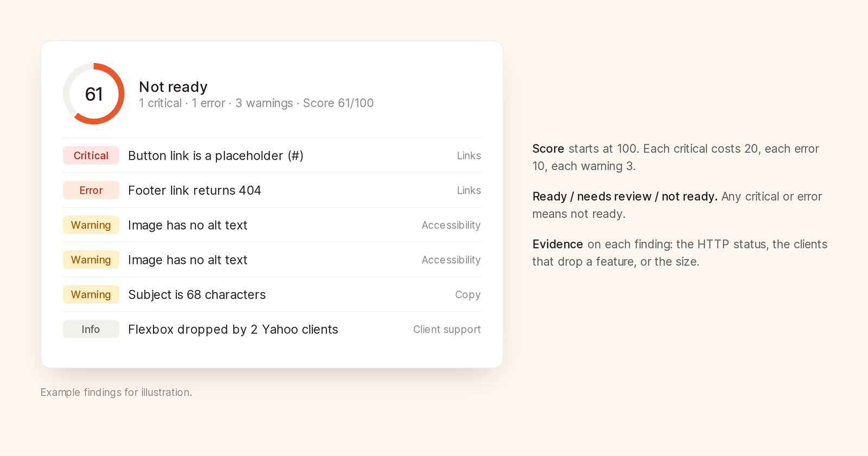Viewport: 868px width, 456px height.
Task: Click the circular score ring showing 61
Action: [x=94, y=94]
